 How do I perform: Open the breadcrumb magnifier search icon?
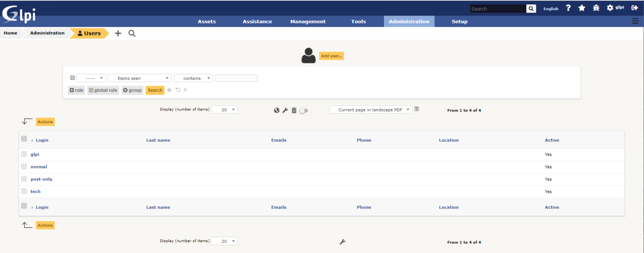pos(132,33)
